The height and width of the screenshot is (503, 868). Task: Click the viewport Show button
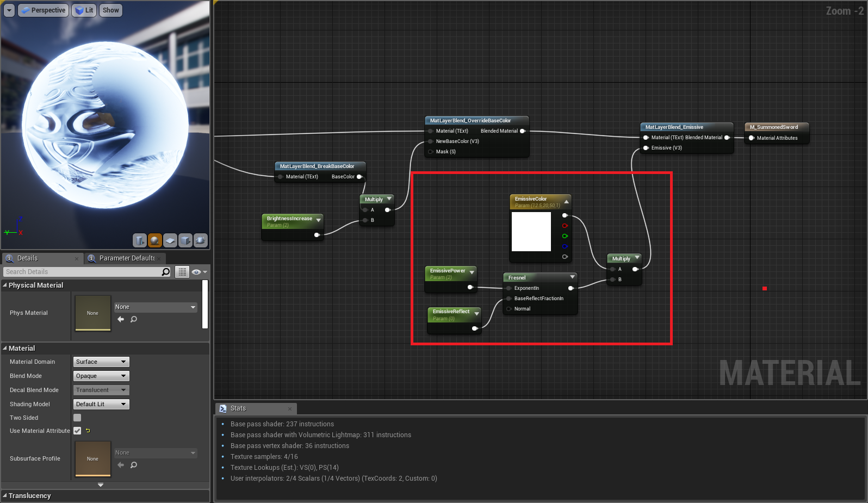(110, 10)
